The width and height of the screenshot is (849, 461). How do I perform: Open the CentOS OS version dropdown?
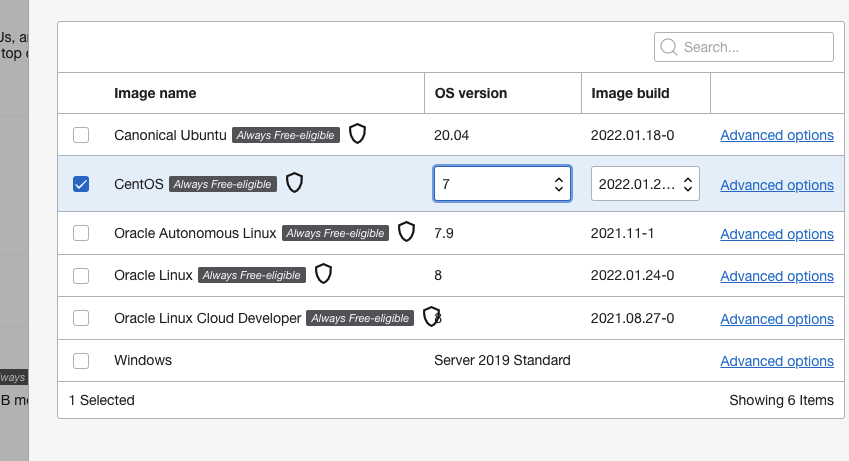click(502, 184)
